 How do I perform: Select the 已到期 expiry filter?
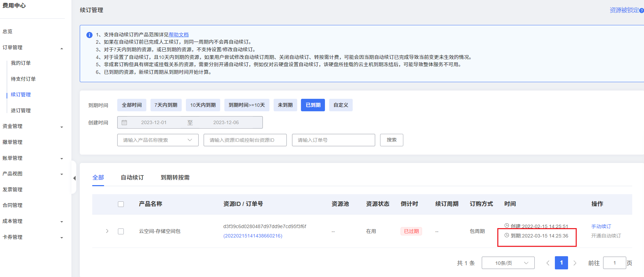(x=313, y=105)
